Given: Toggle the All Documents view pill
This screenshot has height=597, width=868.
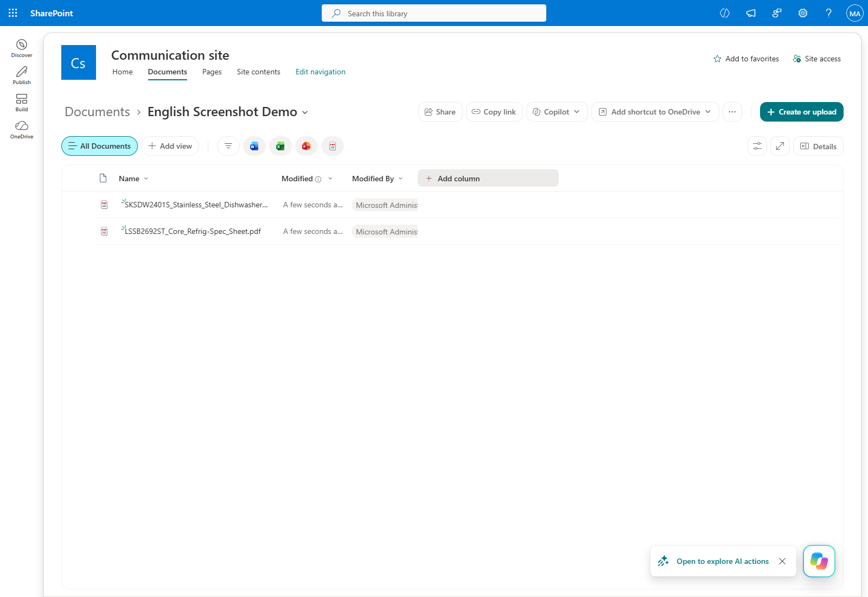Looking at the screenshot, I should click(x=100, y=146).
